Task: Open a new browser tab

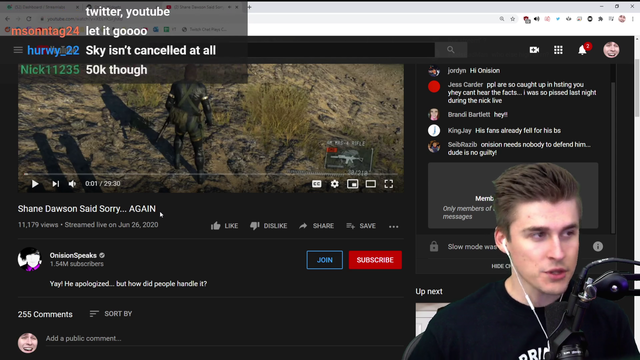Action: (x=249, y=7)
